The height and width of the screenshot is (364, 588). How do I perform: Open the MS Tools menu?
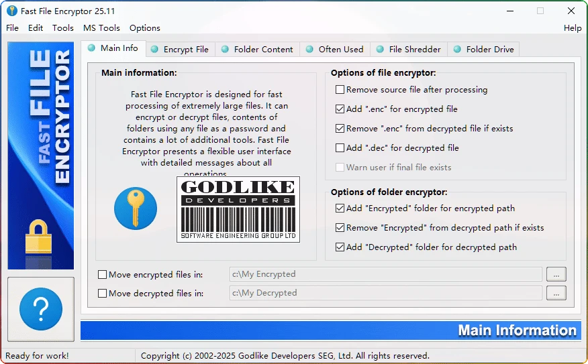(x=101, y=28)
